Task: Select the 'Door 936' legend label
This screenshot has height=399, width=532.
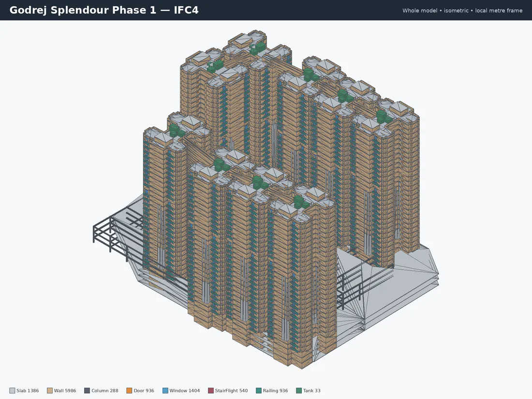Action: tap(144, 390)
